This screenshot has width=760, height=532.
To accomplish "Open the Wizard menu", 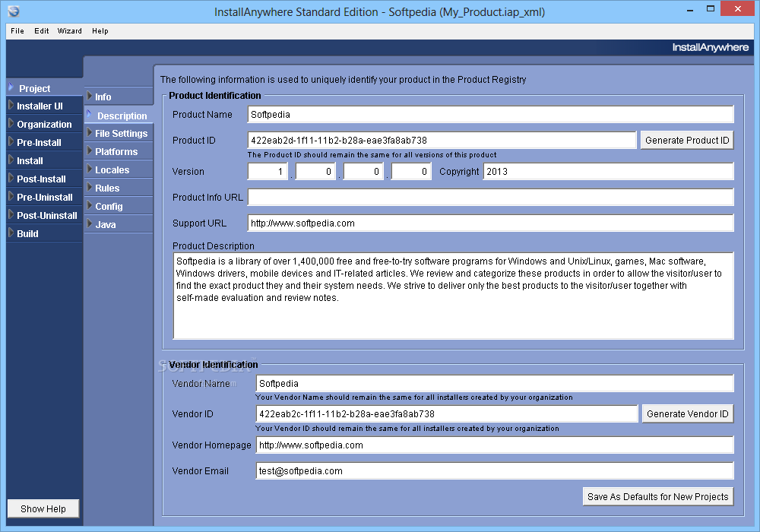I will coord(70,31).
